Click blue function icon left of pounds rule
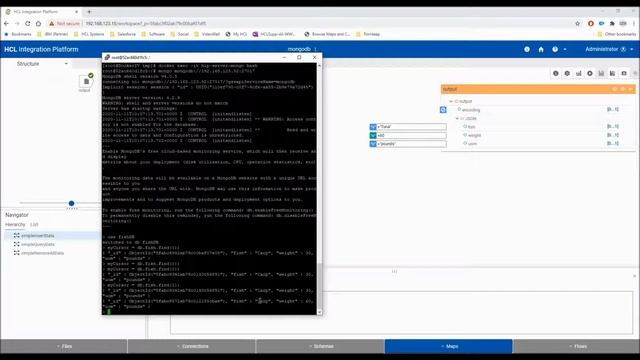This screenshot has width=640, height=360. click(373, 144)
